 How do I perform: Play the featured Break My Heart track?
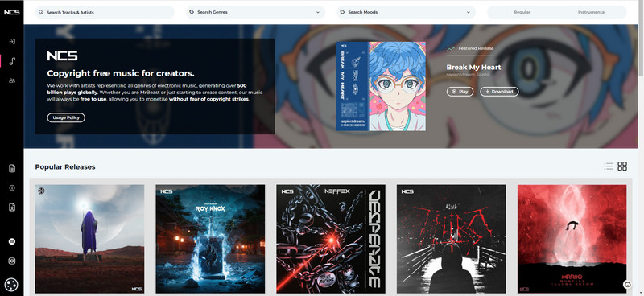point(460,92)
